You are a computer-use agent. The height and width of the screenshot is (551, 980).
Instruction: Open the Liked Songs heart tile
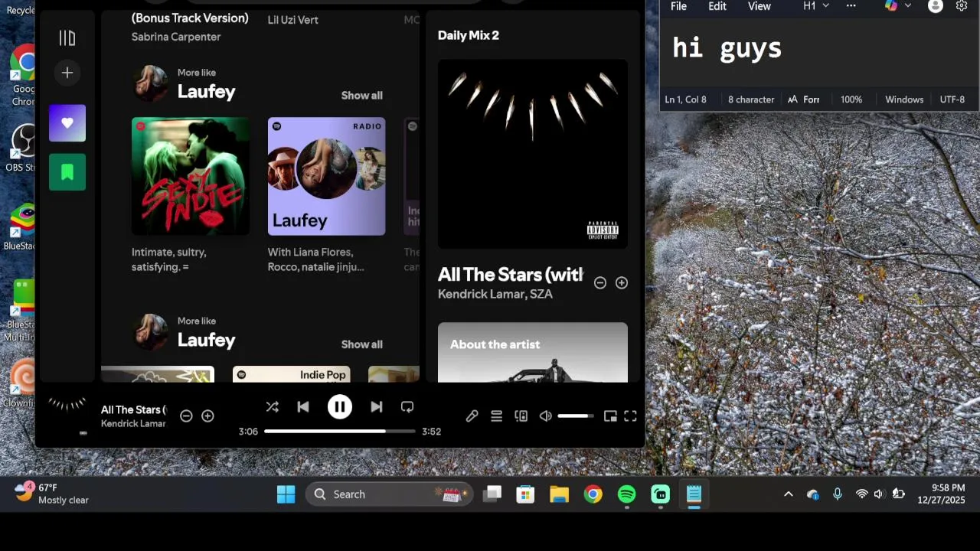67,123
